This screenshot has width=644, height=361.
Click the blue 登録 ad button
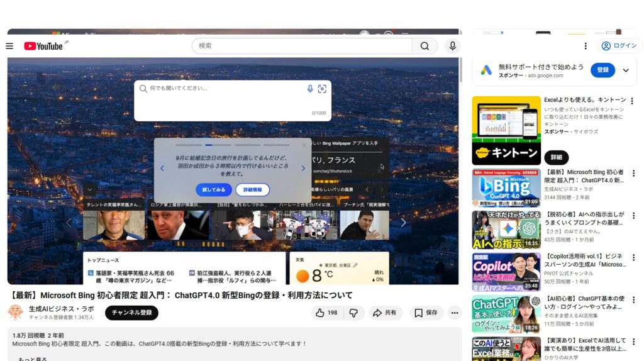(602, 70)
